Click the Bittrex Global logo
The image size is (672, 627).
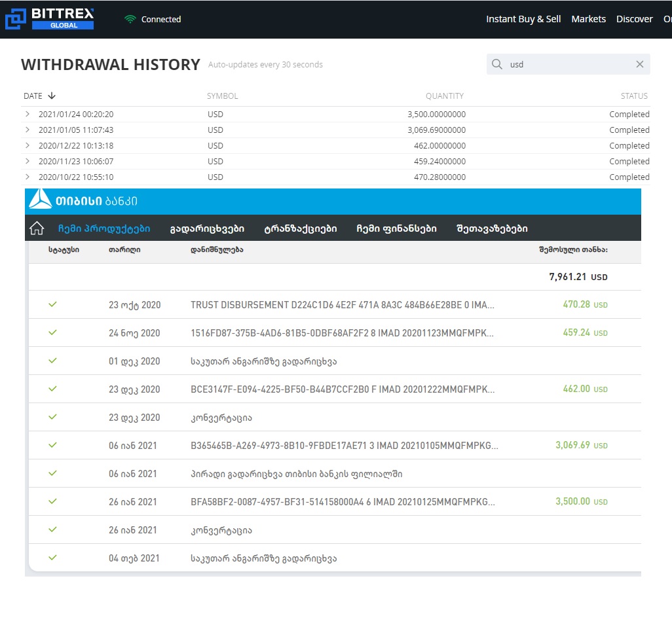[x=49, y=19]
